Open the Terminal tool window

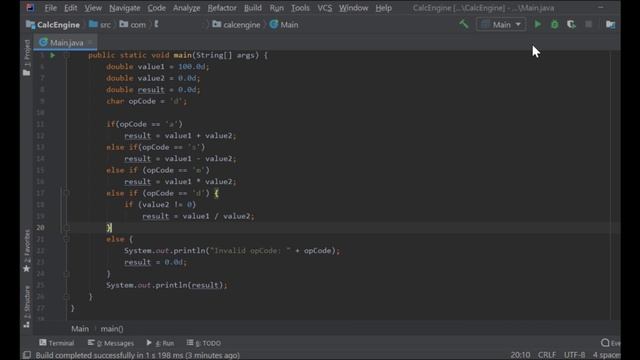(x=57, y=343)
